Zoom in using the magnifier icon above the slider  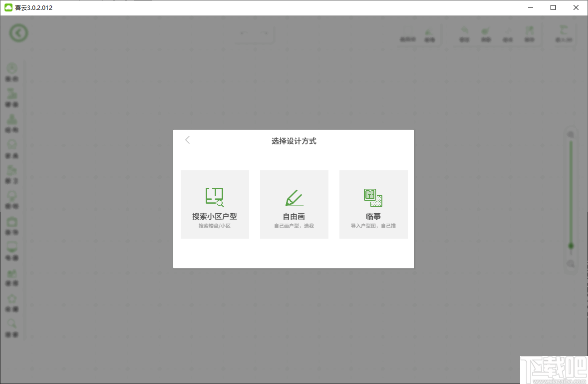click(571, 134)
